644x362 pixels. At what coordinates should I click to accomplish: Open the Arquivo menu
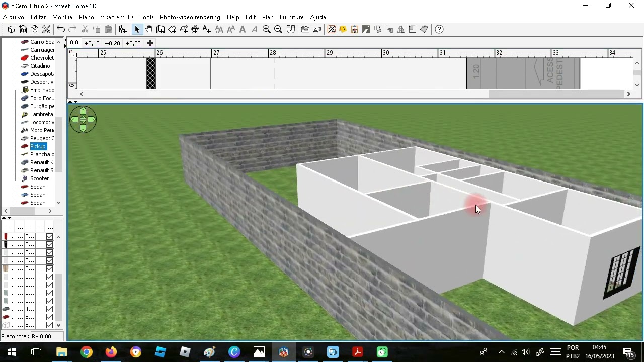14,17
